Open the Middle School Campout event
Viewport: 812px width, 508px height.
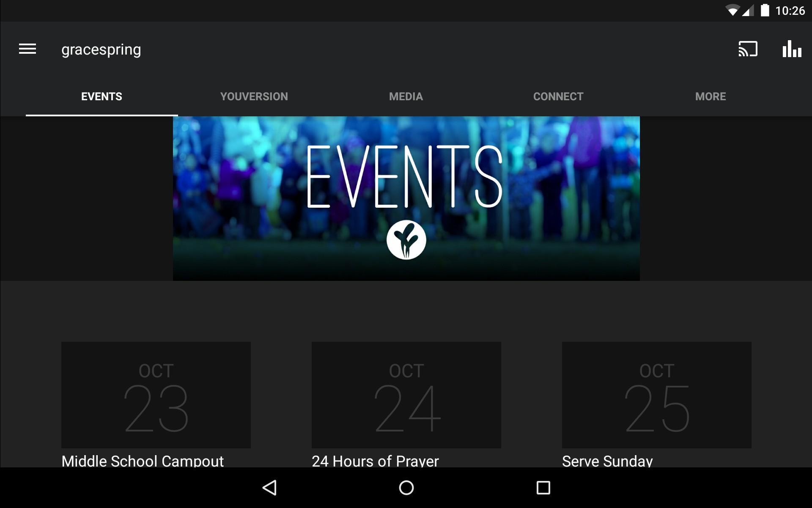(143, 461)
